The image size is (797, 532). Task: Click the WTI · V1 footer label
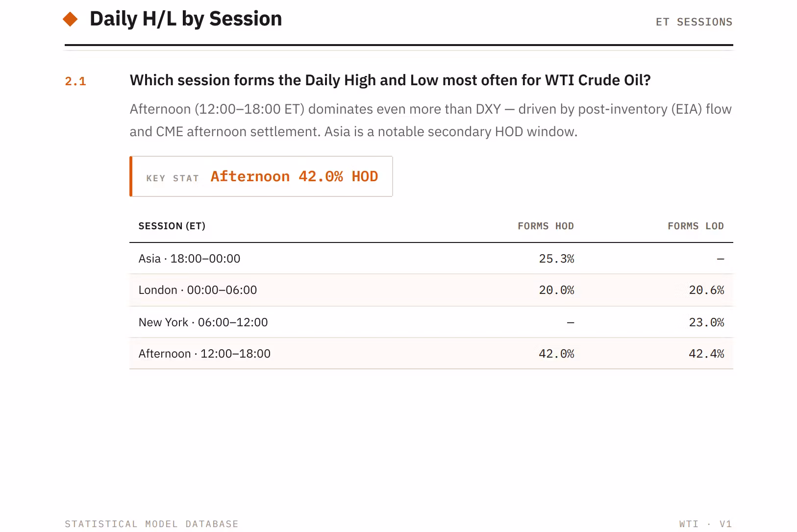(x=706, y=524)
